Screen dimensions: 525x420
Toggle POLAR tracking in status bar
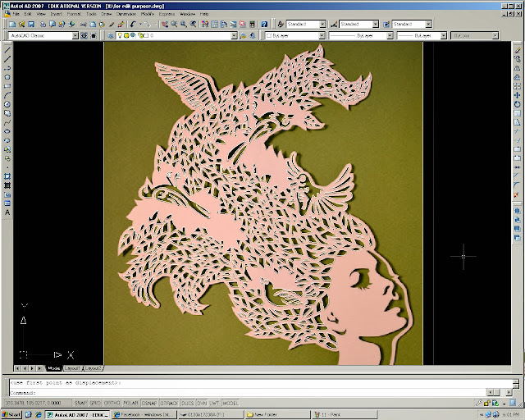(x=131, y=403)
